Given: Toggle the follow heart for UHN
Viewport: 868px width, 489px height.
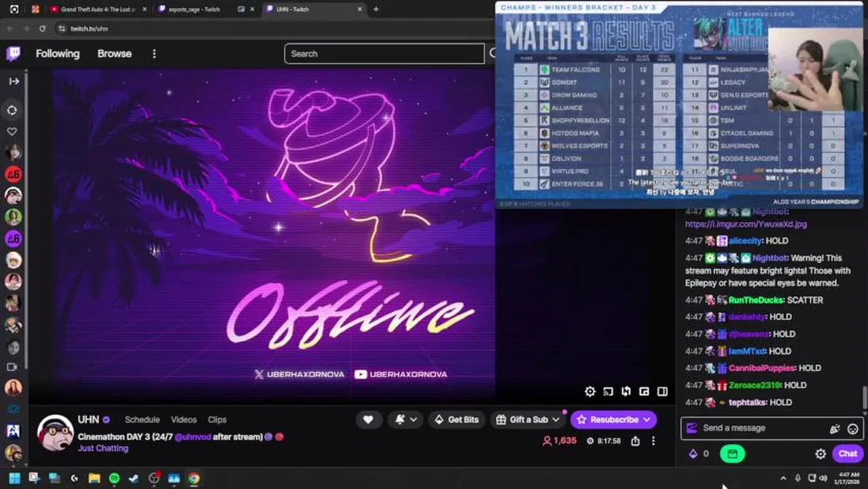Looking at the screenshot, I should coord(368,420).
